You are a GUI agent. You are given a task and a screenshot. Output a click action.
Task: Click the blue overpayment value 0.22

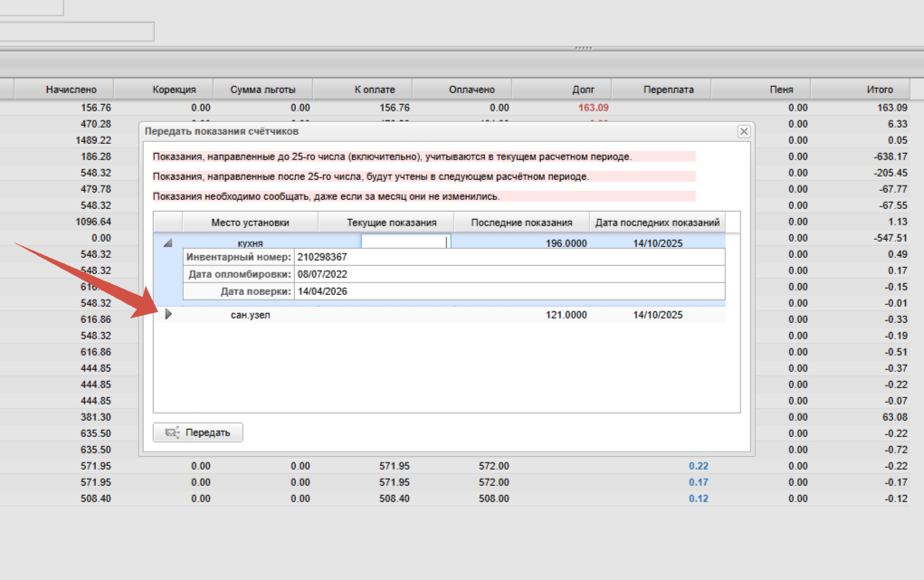pos(698,466)
